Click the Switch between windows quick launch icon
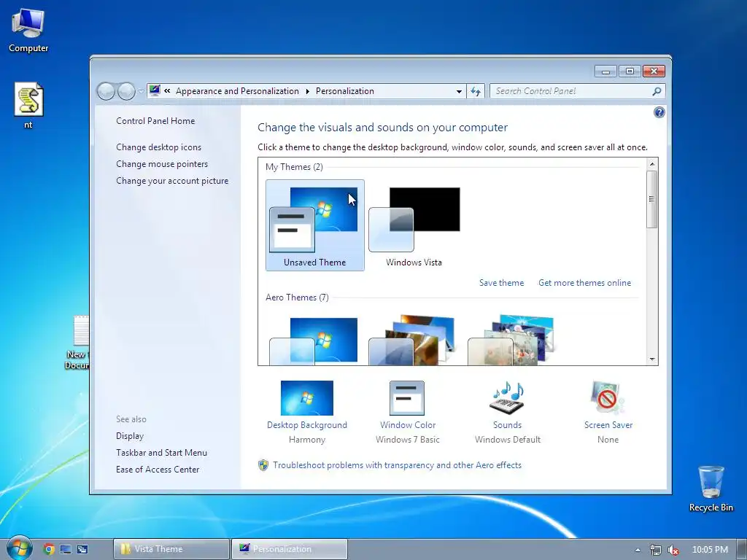 [82, 549]
